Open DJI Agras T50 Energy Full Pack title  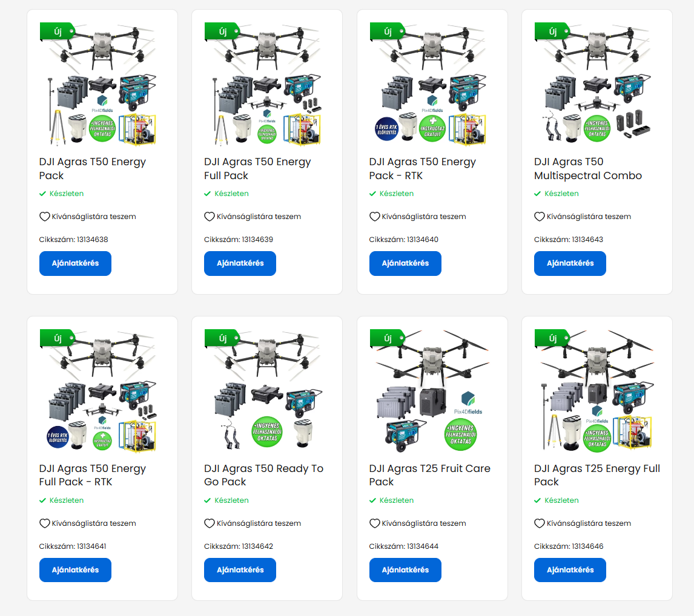click(257, 169)
